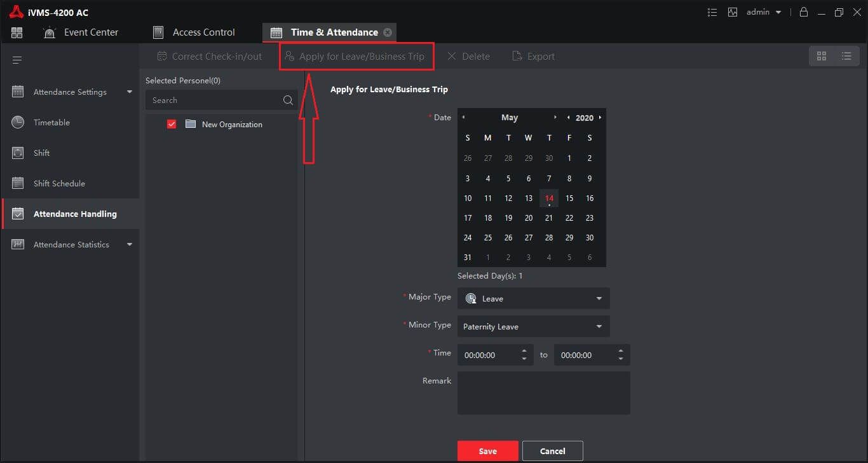
Task: Open Shift Schedule in the sidebar
Action: [x=70, y=183]
